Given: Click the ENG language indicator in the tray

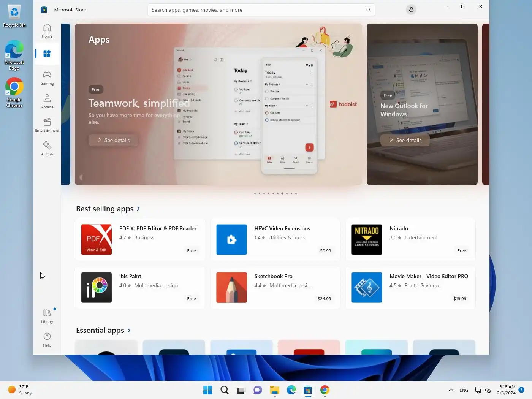Looking at the screenshot, I should (464, 390).
